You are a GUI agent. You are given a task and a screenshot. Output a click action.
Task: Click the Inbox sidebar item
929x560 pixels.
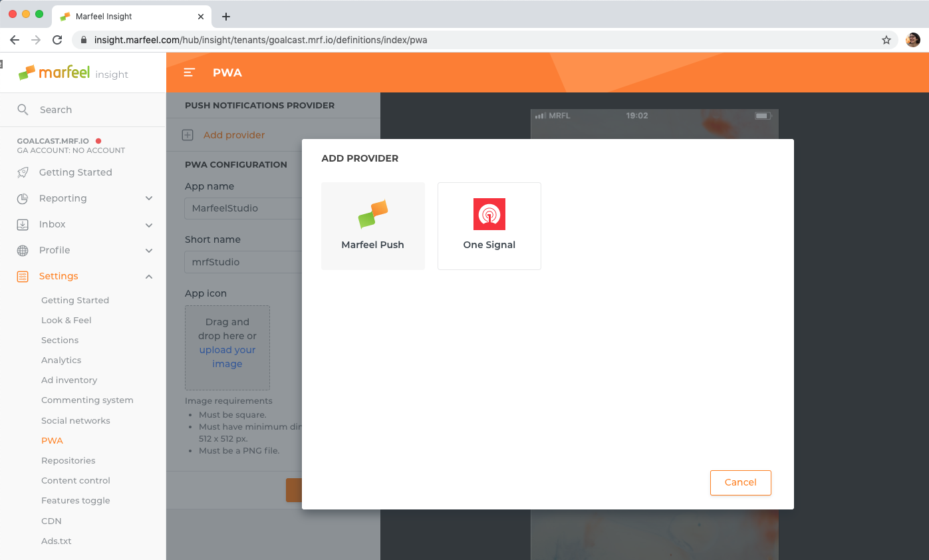coord(83,224)
